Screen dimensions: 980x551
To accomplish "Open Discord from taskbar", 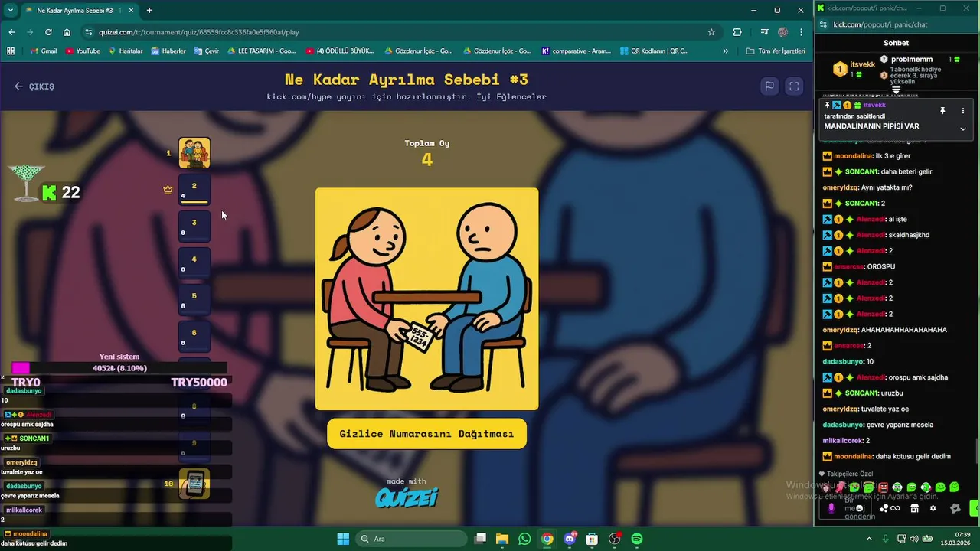I will 570,539.
